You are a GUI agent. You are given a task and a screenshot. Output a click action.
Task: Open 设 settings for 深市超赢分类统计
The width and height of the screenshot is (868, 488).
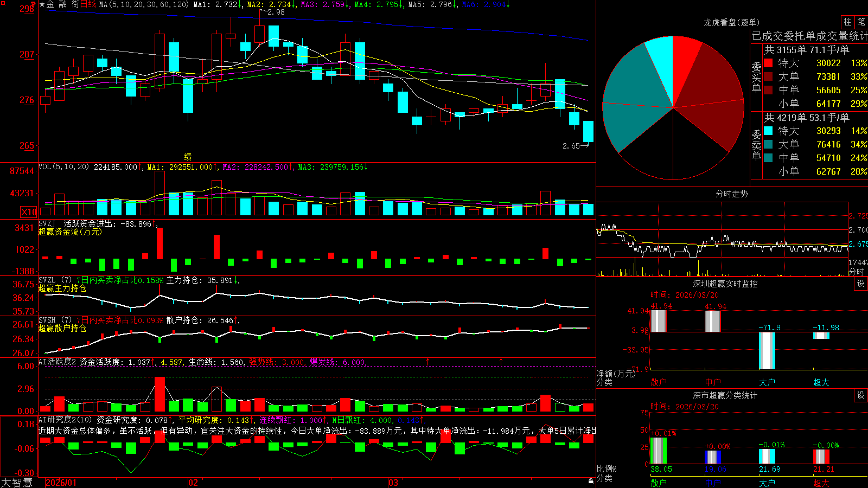[x=861, y=395]
